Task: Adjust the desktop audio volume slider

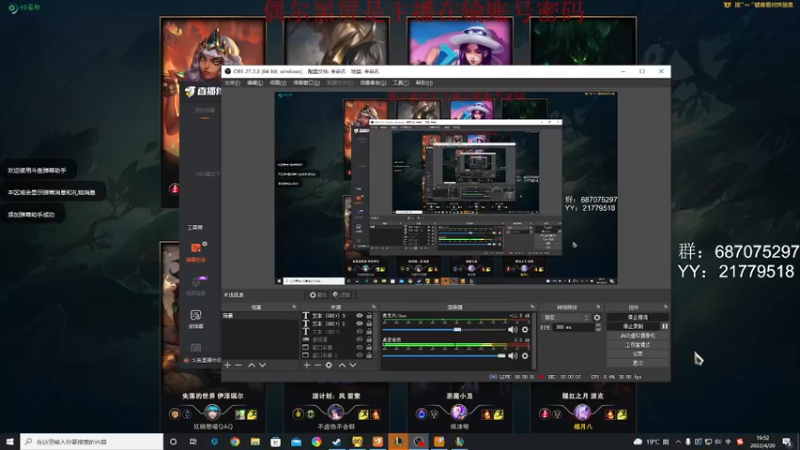Action: pos(444,356)
